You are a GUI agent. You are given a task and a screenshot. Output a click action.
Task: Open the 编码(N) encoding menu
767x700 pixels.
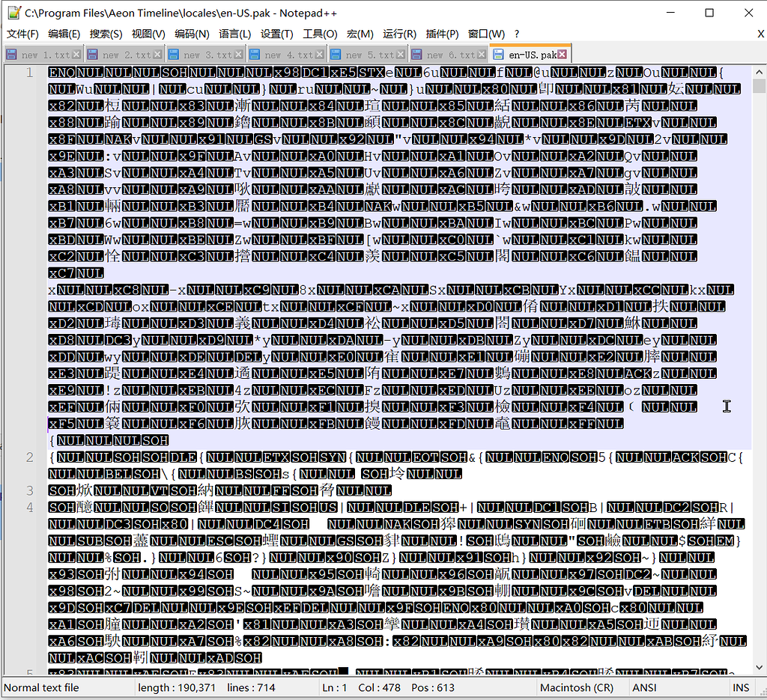(x=192, y=34)
